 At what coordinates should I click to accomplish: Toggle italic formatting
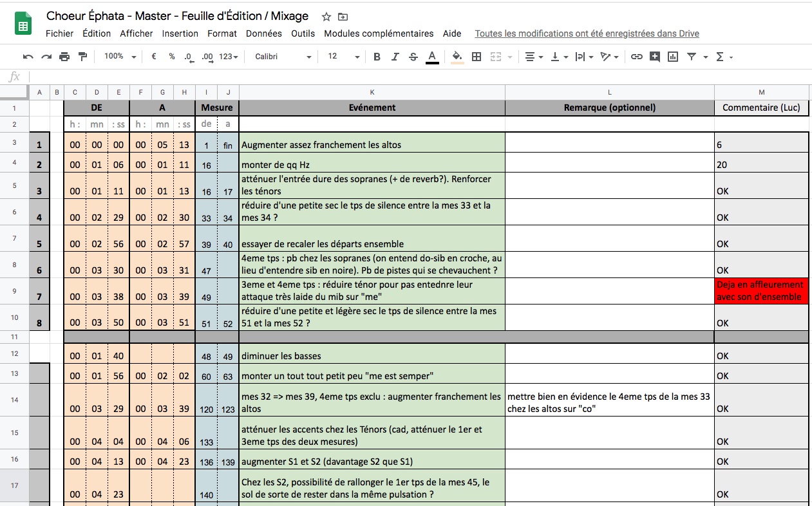point(395,57)
